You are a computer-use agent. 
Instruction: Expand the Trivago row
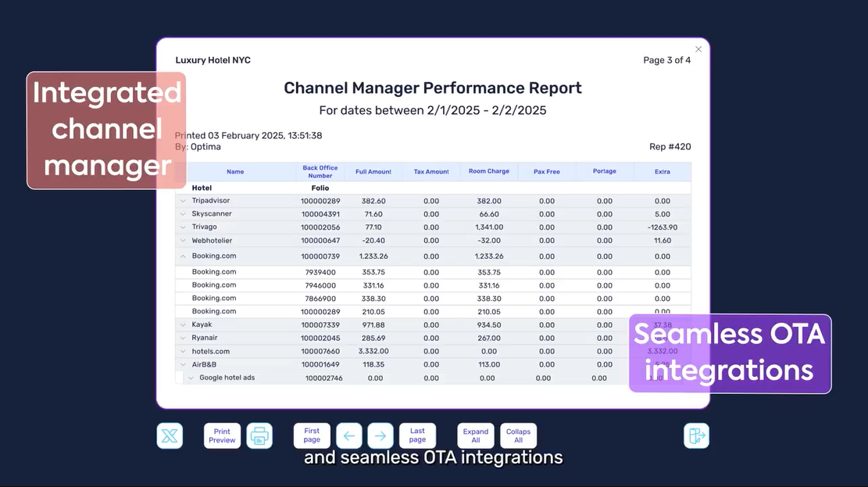183,227
